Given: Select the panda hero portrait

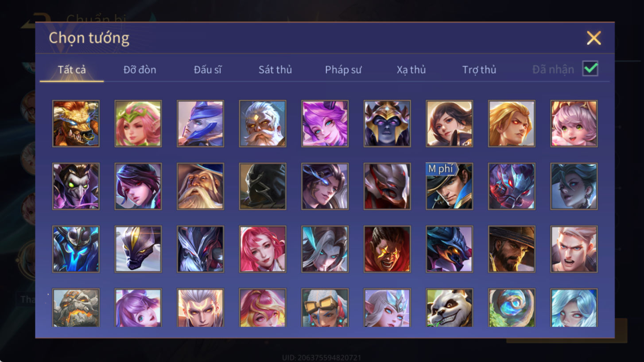Looking at the screenshot, I should [449, 308].
